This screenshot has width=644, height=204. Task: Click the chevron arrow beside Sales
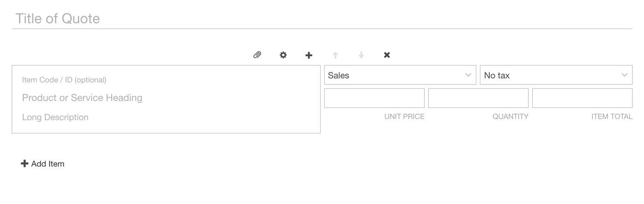coord(468,75)
